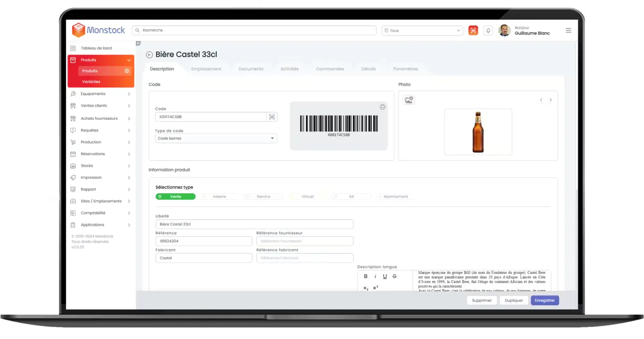Click the Fabricant field containing Castel

click(204, 258)
